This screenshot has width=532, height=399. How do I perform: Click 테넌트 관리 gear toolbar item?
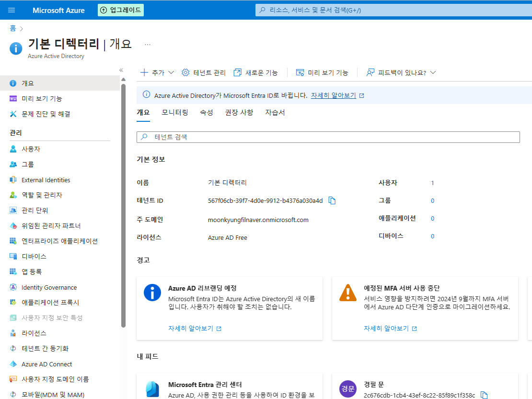pyautogui.click(x=204, y=73)
